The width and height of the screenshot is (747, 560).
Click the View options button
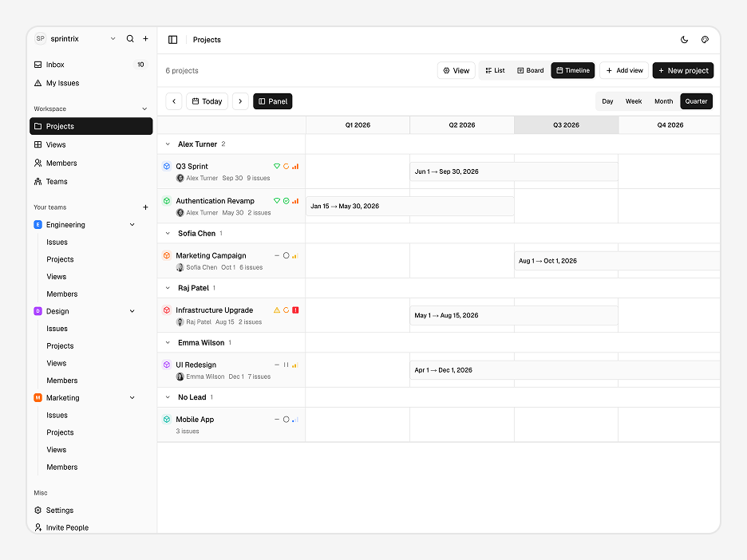(x=456, y=70)
